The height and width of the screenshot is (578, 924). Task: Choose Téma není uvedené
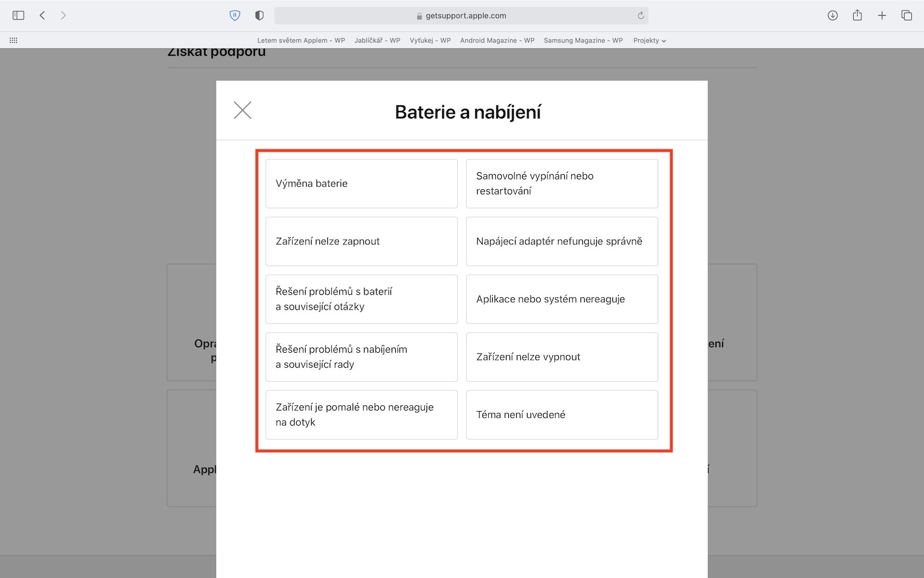tap(562, 415)
